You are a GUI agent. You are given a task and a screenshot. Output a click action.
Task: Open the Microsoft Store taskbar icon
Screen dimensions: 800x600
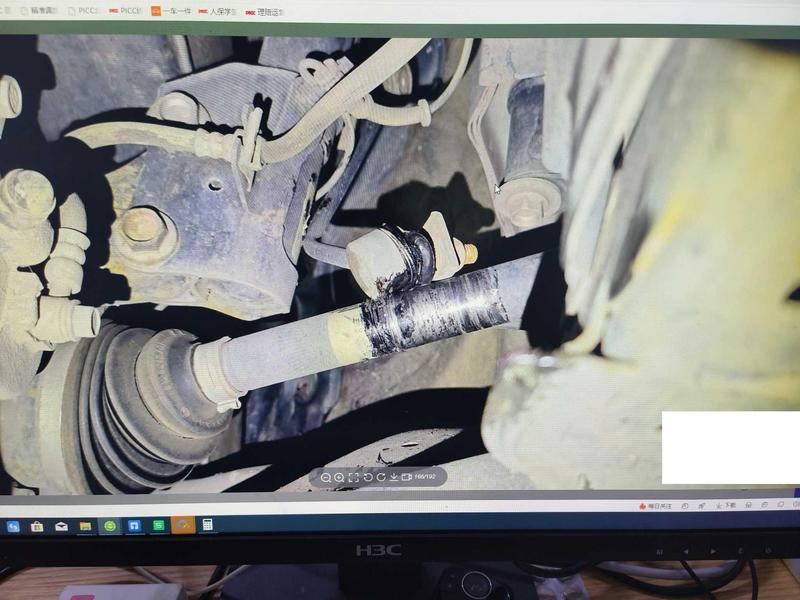click(x=37, y=526)
